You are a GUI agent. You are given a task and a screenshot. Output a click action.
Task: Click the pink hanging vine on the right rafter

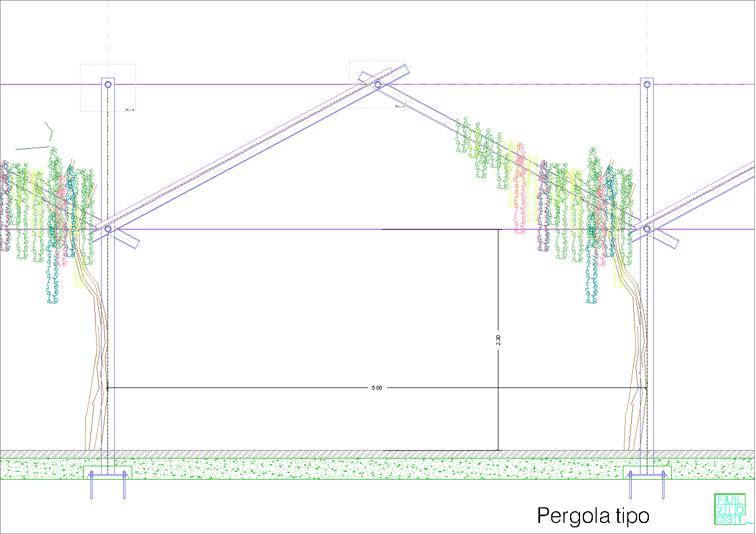tap(520, 189)
